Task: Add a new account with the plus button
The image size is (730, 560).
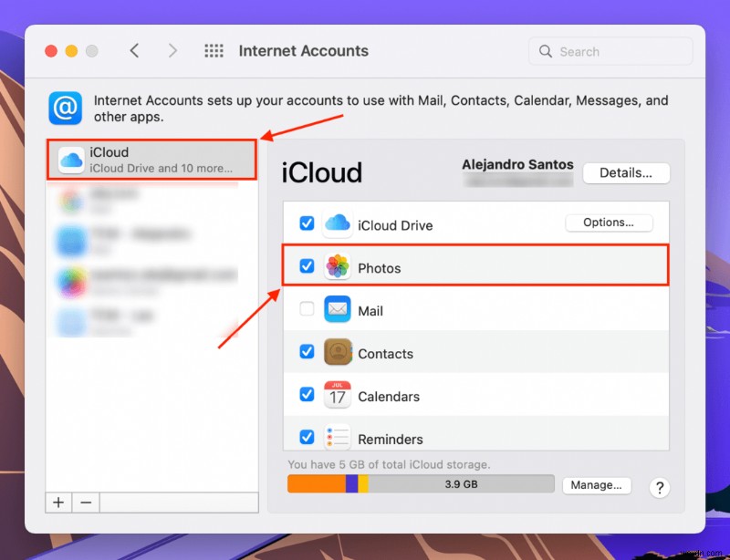Action: (x=57, y=502)
